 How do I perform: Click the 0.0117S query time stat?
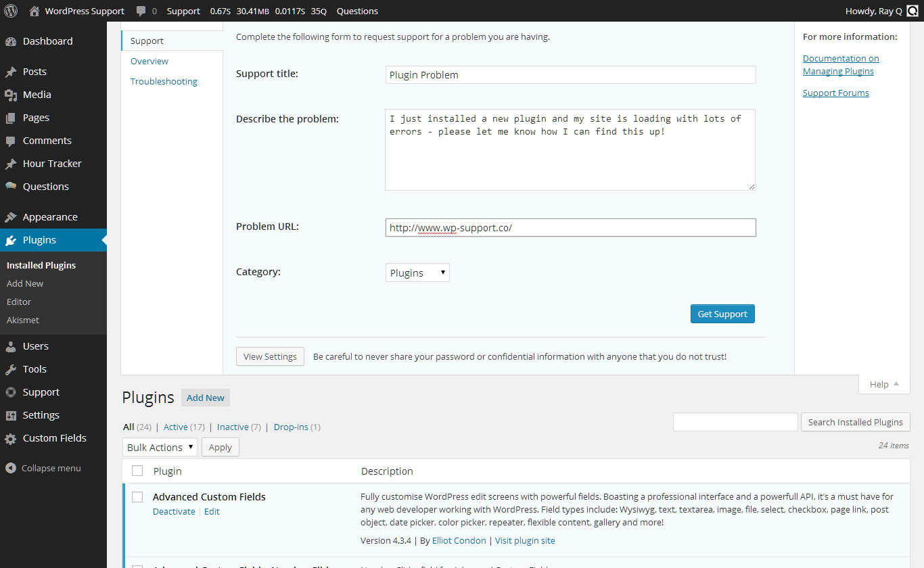(x=290, y=11)
